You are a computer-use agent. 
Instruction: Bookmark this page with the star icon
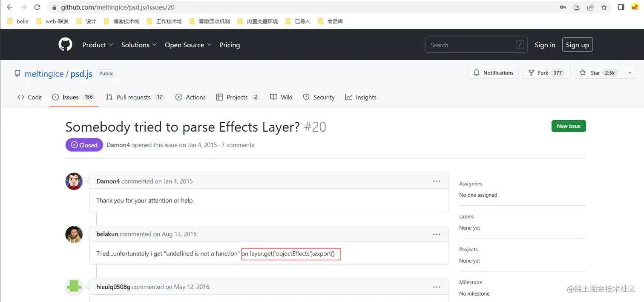[604, 7]
